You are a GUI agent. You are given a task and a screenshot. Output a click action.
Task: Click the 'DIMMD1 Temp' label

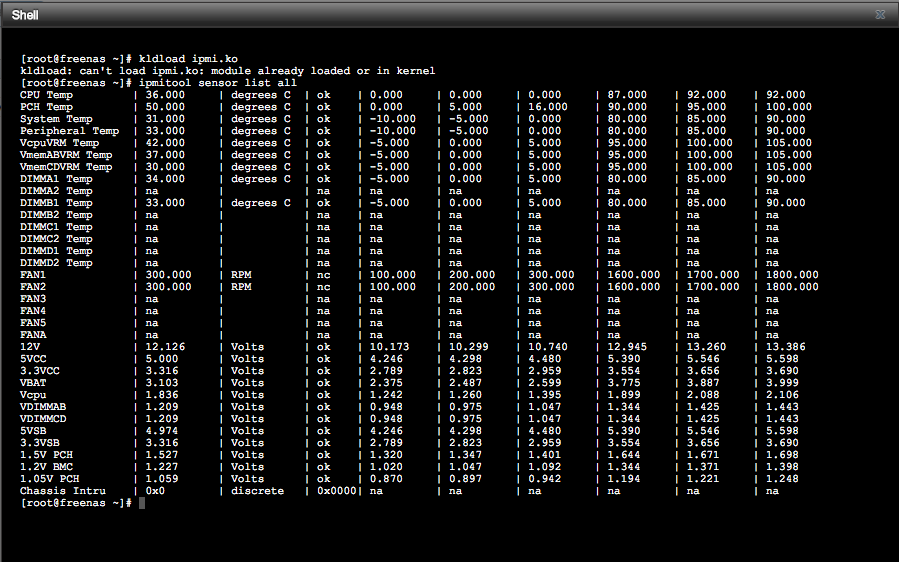(56, 252)
